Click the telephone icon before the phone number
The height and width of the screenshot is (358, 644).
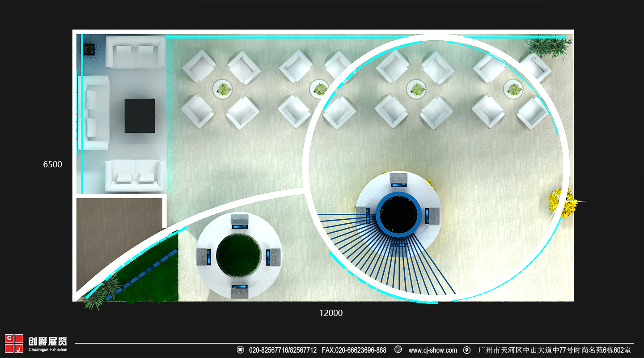pyautogui.click(x=240, y=350)
